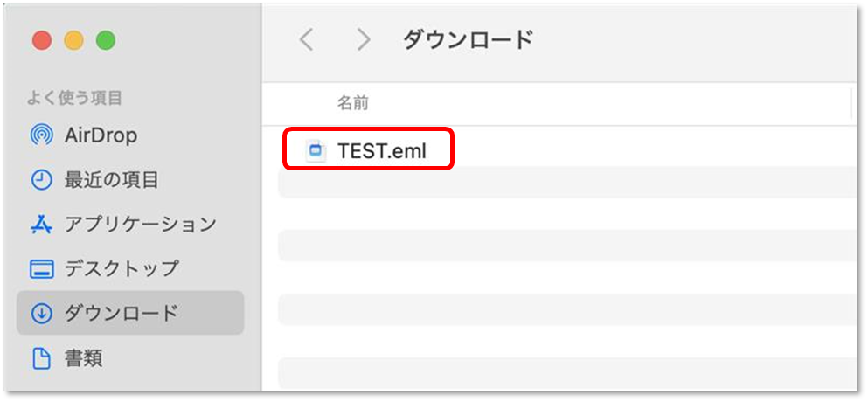Open 書類 in the sidebar

tap(83, 359)
